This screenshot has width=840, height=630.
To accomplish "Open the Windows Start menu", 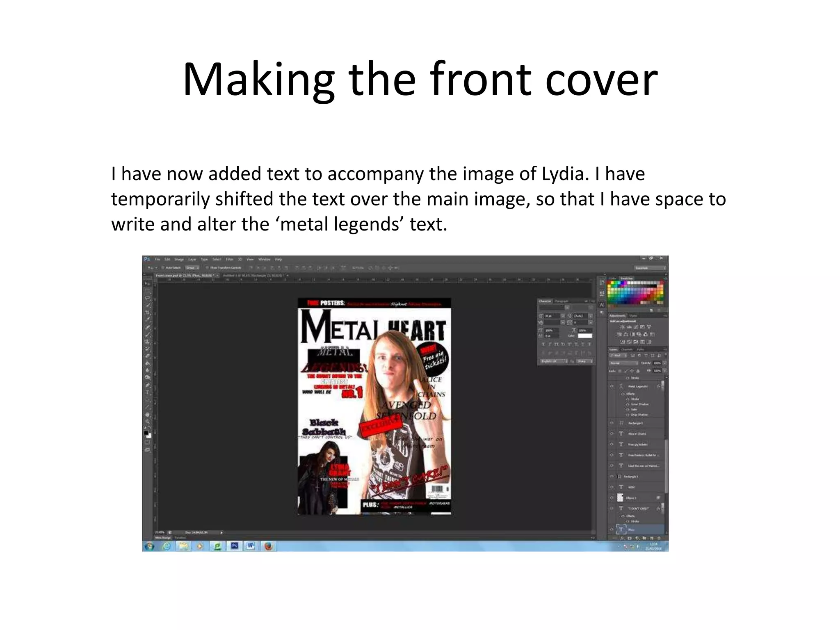I will pos(149,546).
